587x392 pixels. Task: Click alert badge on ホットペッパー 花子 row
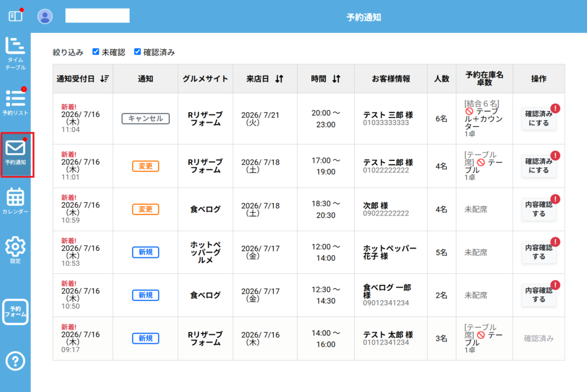click(555, 242)
